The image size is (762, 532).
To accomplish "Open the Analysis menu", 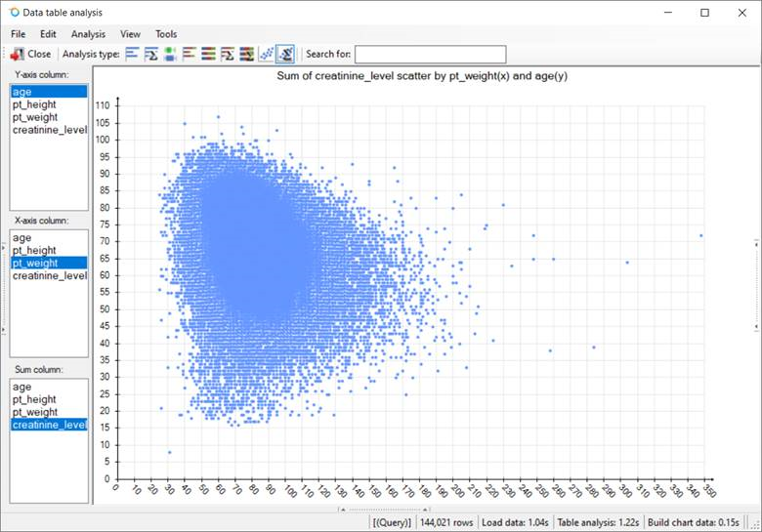I will point(88,34).
